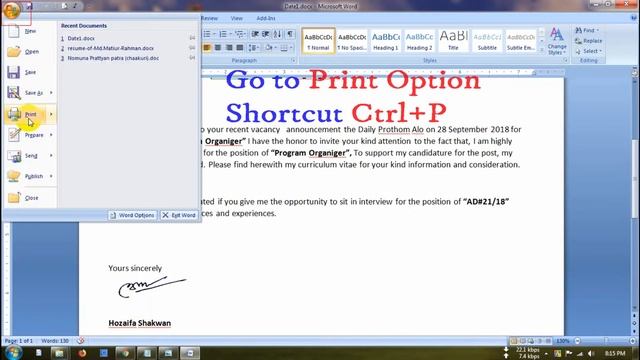This screenshot has height=360, width=640.
Task: Click the zoom out minus button
Action: (x=577, y=341)
